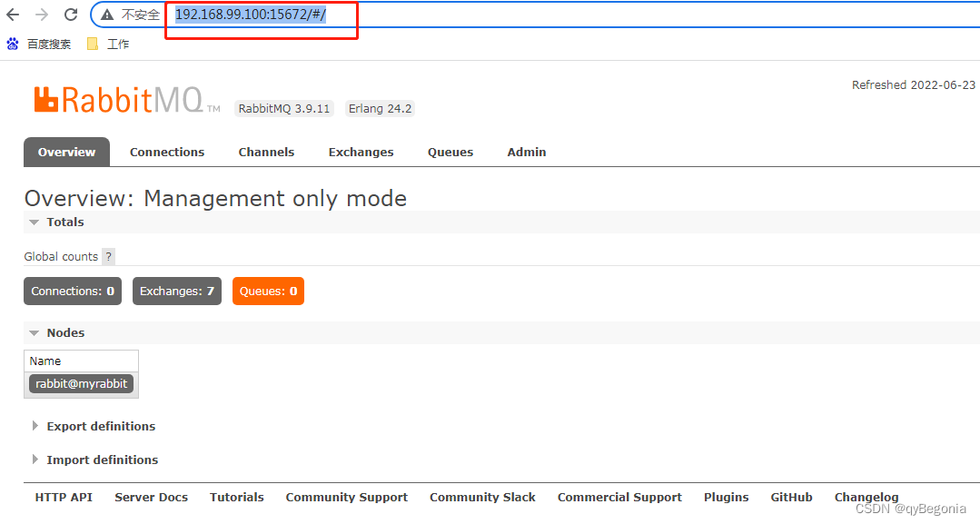The image size is (980, 524).
Task: Click the browser back arrow
Action: pyautogui.click(x=13, y=15)
